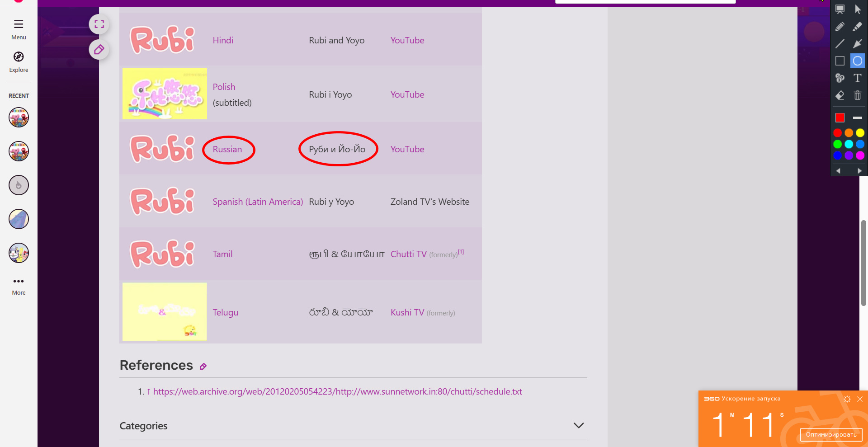This screenshot has width=868, height=447.
Task: Expand the Categories section
Action: point(578,426)
